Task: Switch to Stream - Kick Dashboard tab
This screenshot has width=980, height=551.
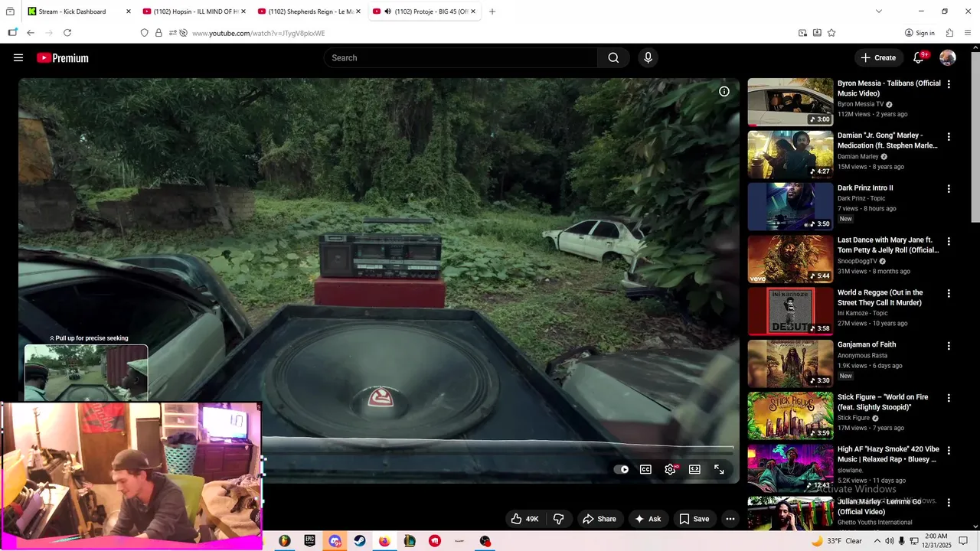Action: point(80,11)
